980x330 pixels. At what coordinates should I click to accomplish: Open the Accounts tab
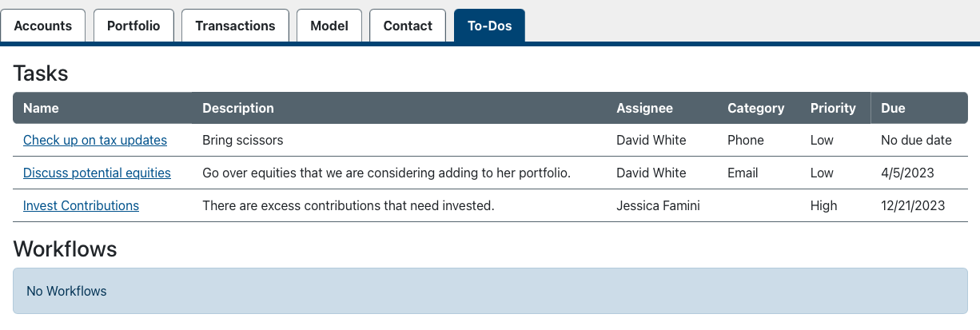43,26
